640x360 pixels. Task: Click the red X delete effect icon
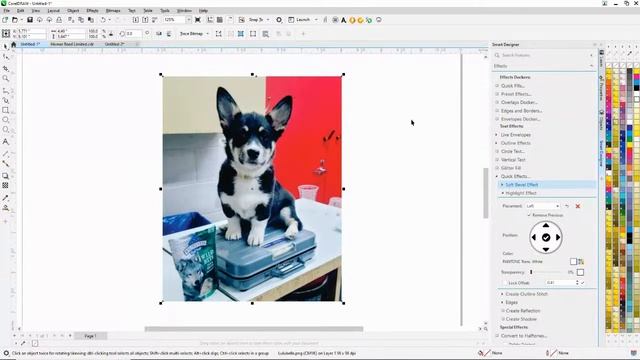pos(578,206)
